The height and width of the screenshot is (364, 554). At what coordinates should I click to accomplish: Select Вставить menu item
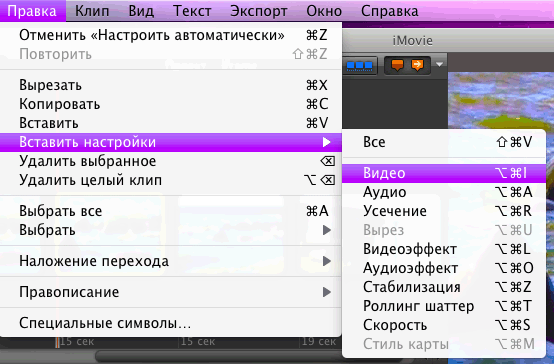(171, 123)
